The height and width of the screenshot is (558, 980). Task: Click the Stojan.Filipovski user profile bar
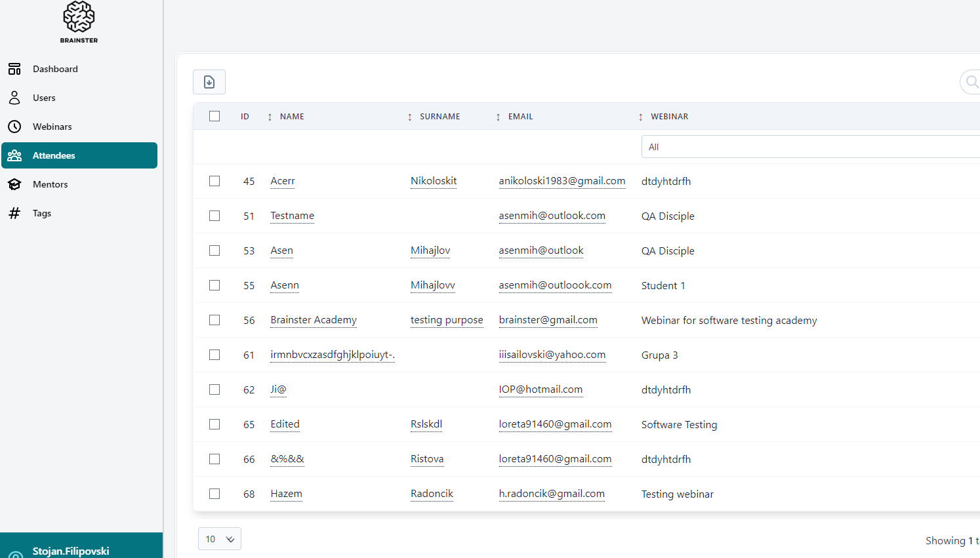[81, 548]
